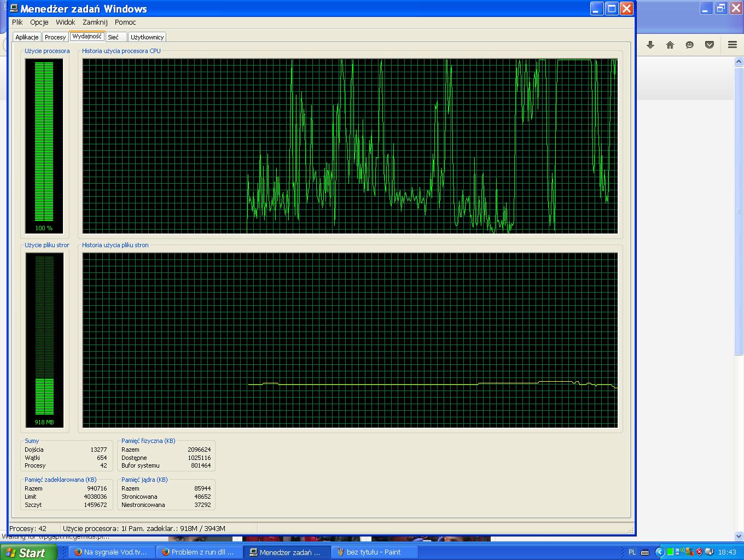Open the Widok menu
Image resolution: width=744 pixels, height=560 pixels.
click(x=65, y=22)
